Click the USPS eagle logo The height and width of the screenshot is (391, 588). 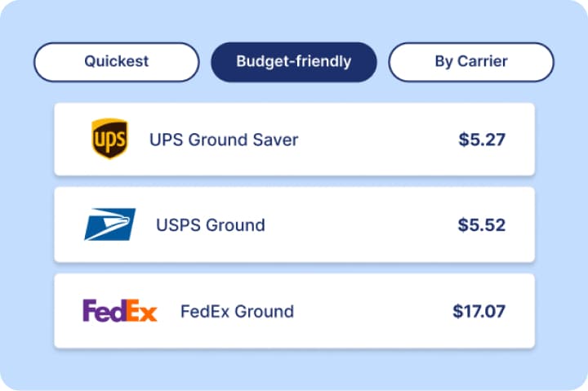point(109,224)
